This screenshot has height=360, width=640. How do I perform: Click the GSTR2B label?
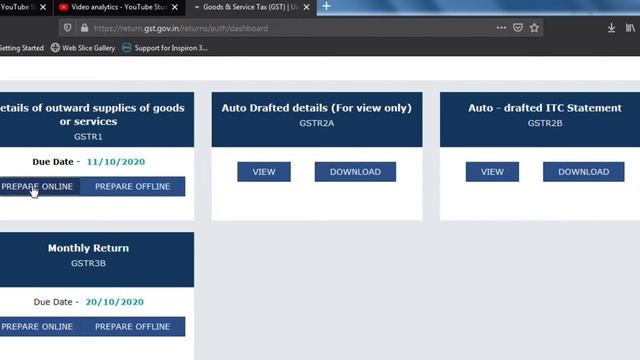(x=545, y=123)
